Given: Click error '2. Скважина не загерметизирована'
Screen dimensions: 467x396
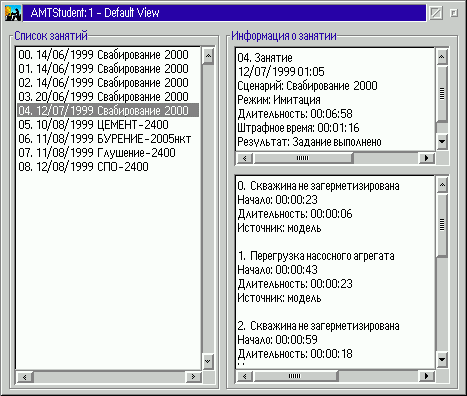Looking at the screenshot, I should 318,326.
